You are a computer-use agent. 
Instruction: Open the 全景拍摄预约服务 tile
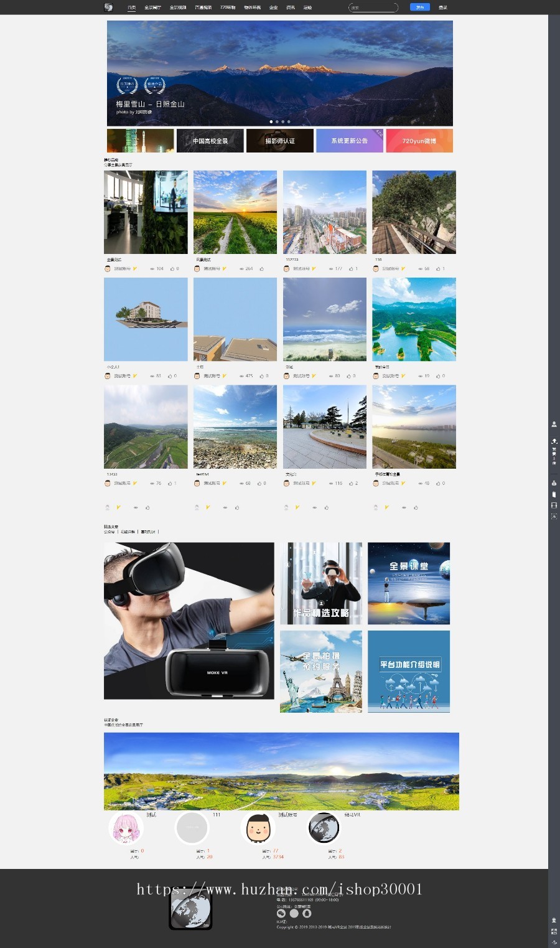pyautogui.click(x=321, y=671)
